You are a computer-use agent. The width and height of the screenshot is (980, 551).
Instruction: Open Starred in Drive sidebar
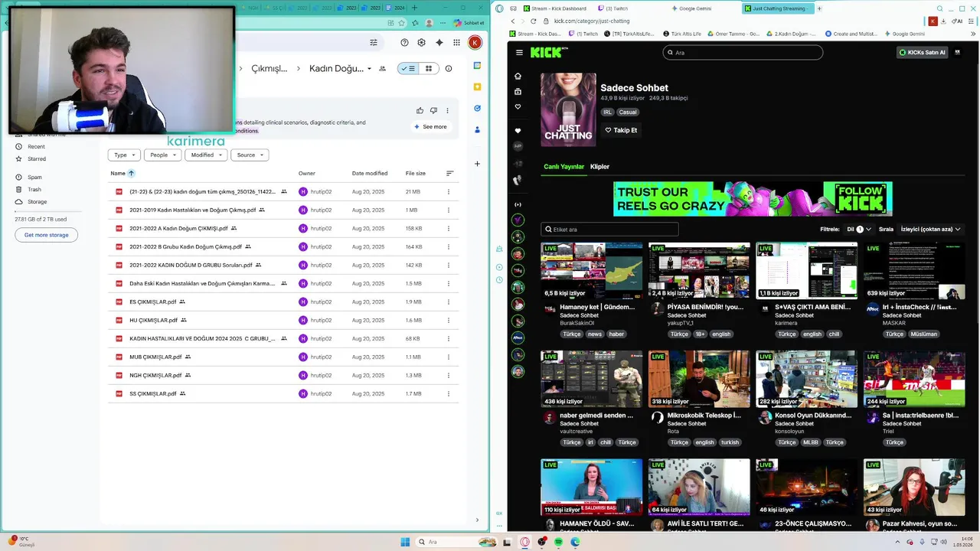click(36, 159)
